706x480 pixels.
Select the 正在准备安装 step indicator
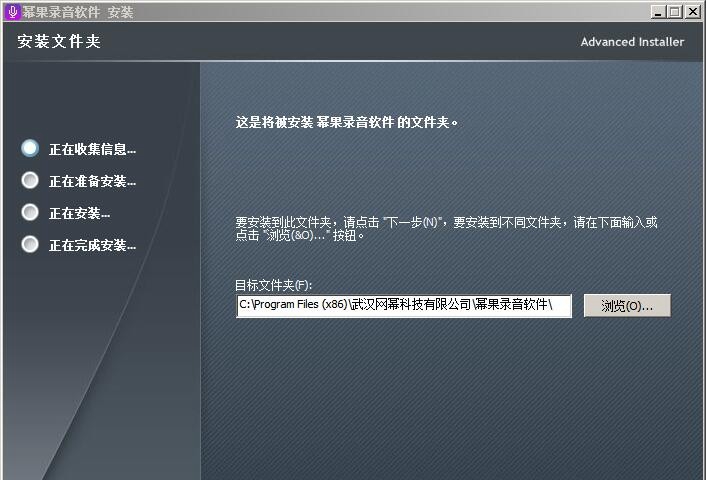click(x=30, y=180)
